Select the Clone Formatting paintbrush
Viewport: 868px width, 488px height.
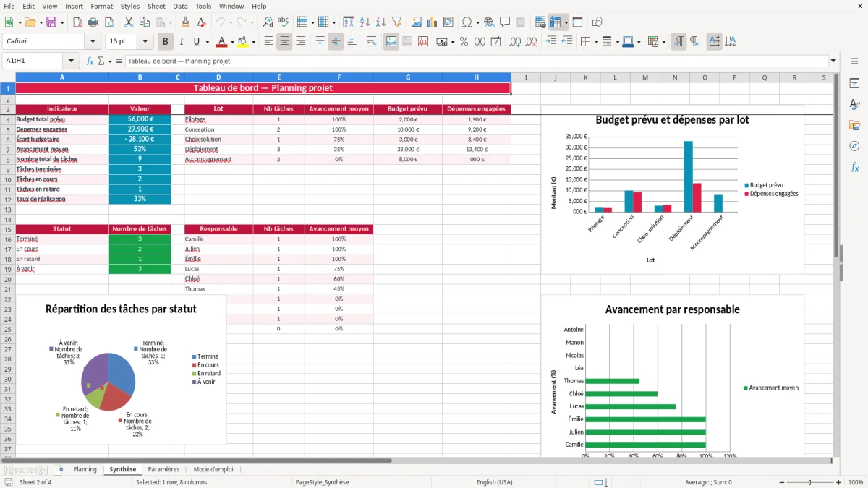pyautogui.click(x=185, y=22)
